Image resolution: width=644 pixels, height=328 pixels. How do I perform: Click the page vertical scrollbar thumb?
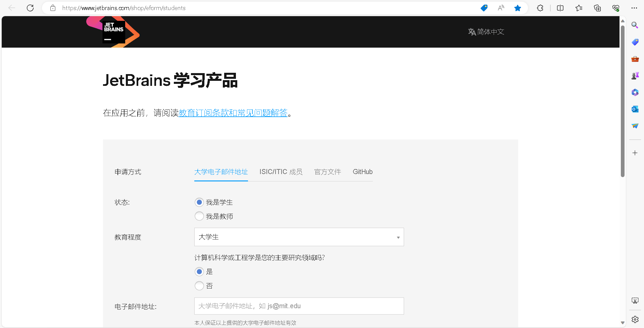tap(623, 101)
